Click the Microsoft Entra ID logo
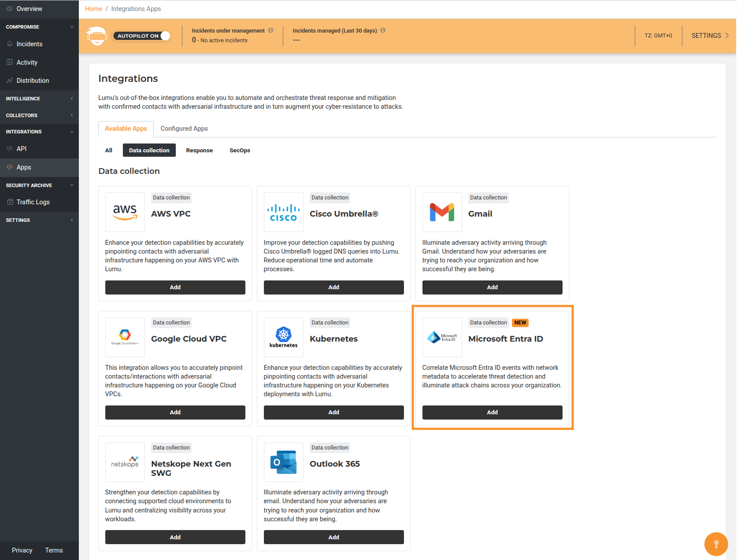Screen dimensions: 737x560 (x=442, y=337)
